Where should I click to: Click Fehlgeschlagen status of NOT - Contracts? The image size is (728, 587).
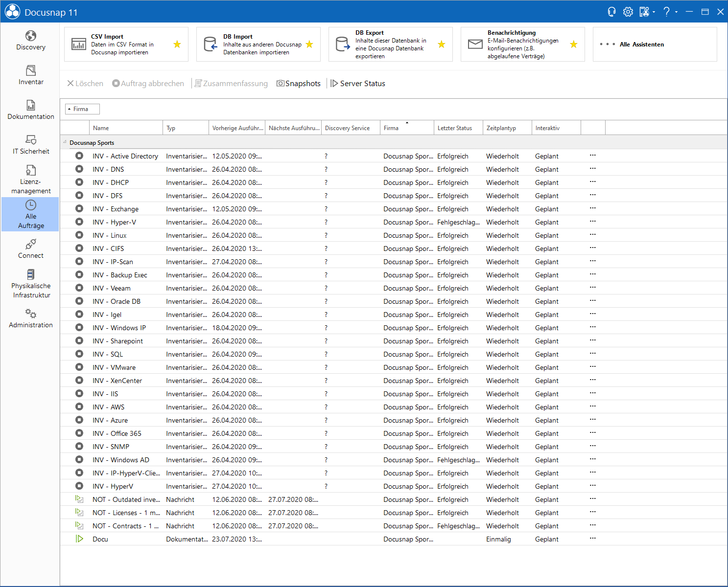(458, 526)
